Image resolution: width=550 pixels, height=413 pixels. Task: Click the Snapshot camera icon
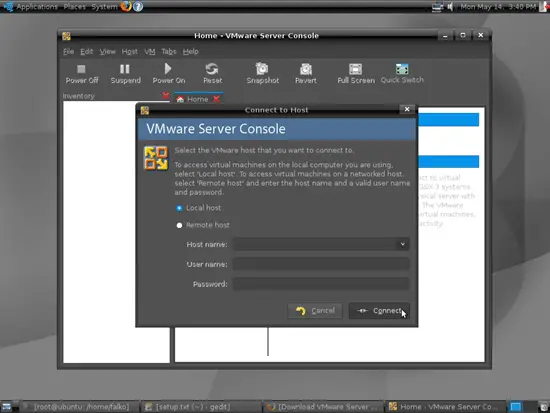click(x=262, y=69)
